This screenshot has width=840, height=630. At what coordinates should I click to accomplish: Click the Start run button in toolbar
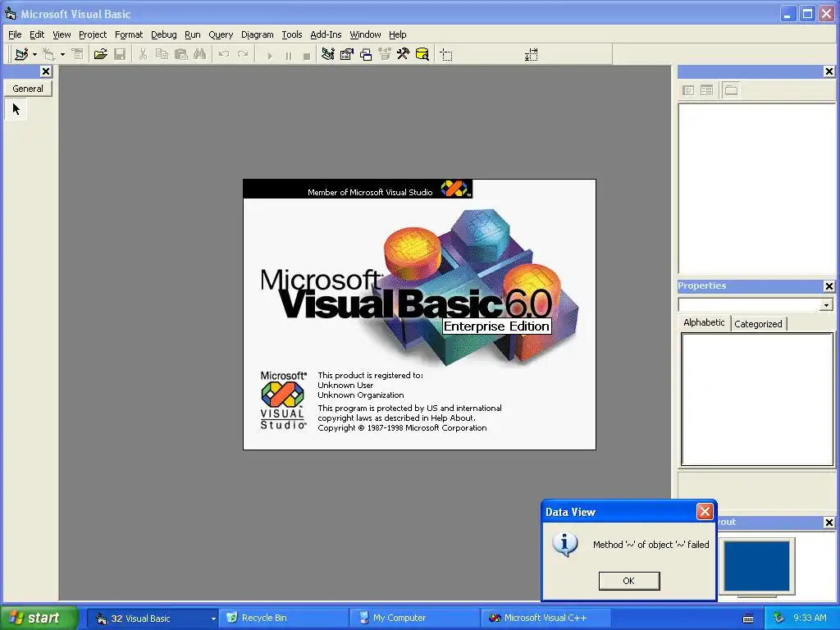[x=269, y=55]
